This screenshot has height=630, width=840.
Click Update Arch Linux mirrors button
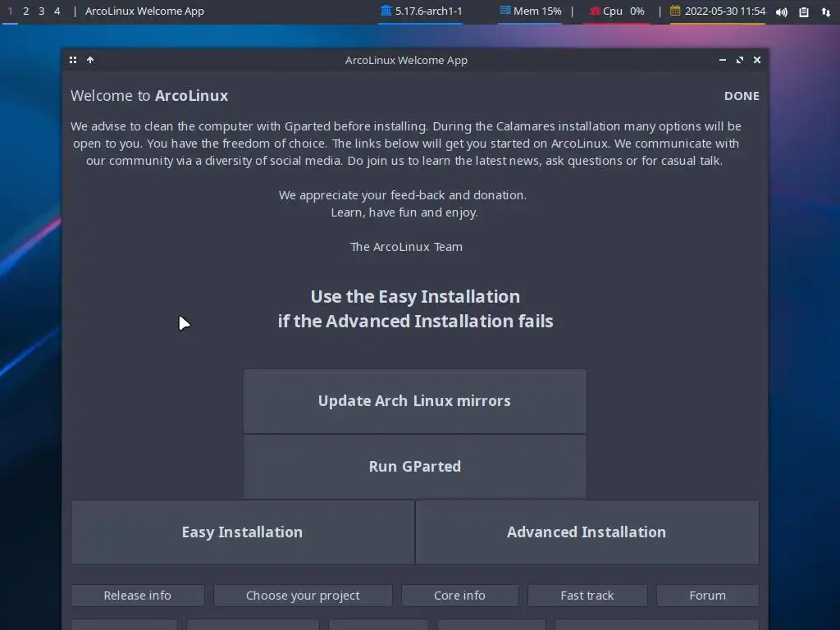(414, 401)
